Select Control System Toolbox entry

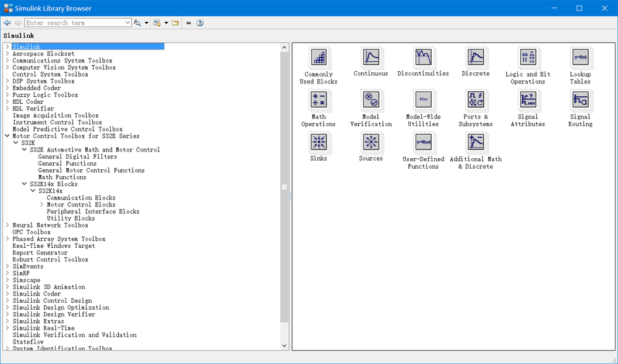coord(51,74)
